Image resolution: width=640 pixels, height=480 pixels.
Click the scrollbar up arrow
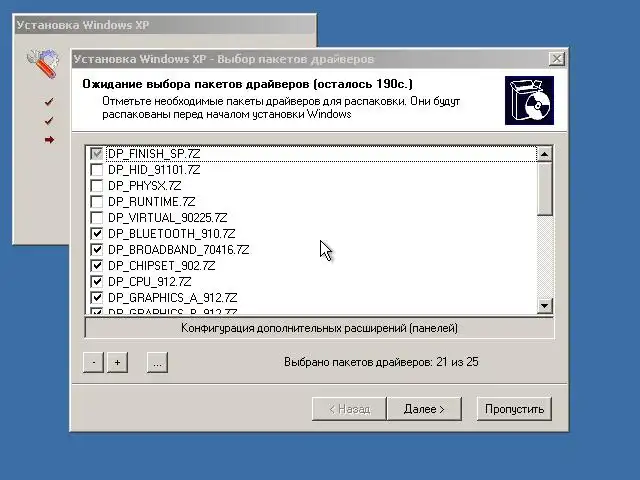pyautogui.click(x=544, y=154)
